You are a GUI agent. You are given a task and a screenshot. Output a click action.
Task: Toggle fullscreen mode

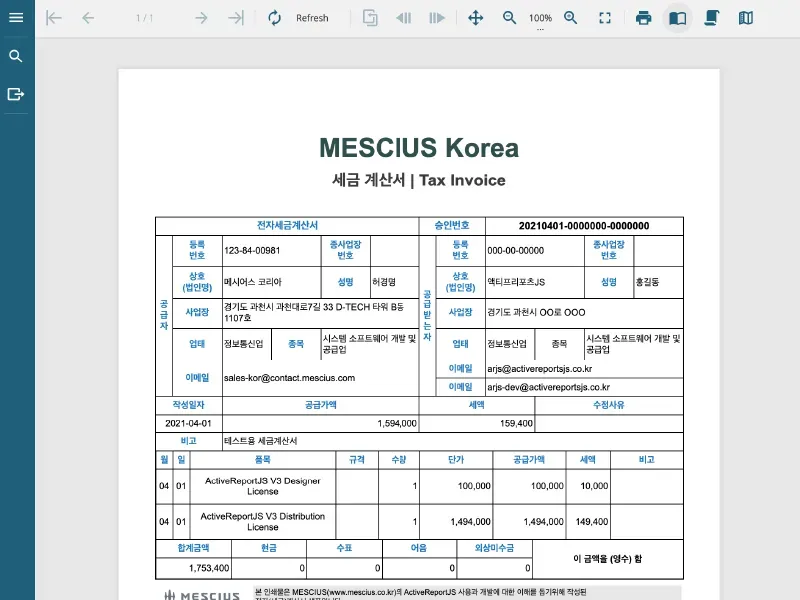[605, 18]
